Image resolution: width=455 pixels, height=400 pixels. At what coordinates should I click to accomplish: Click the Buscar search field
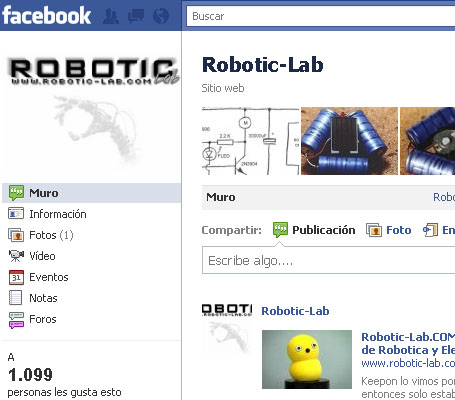pyautogui.click(x=321, y=16)
